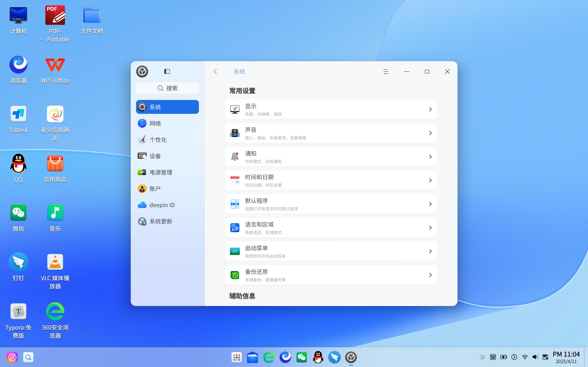Click the 声音 speaker icon
The height and width of the screenshot is (367, 588).
coord(235,133)
